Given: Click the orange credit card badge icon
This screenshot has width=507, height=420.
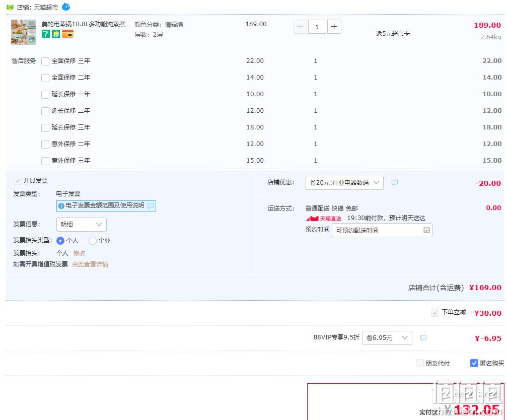Looking at the screenshot, I should (x=67, y=34).
